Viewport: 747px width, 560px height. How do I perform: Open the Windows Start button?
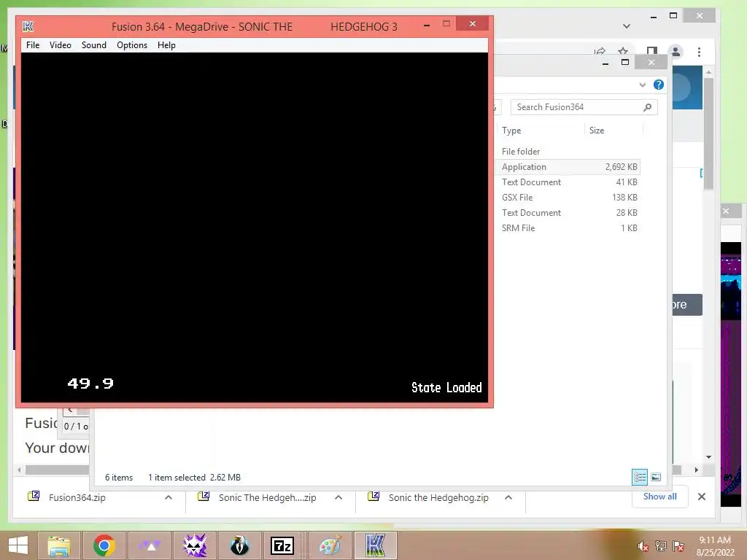(x=18, y=545)
